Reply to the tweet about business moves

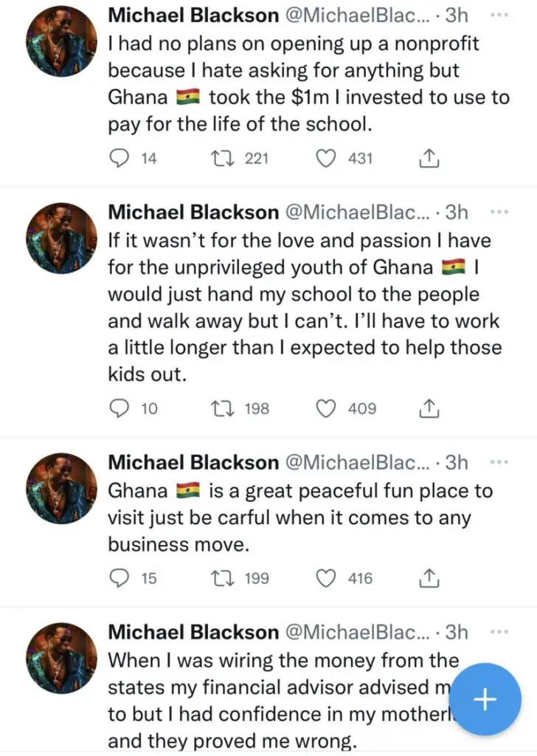click(117, 579)
